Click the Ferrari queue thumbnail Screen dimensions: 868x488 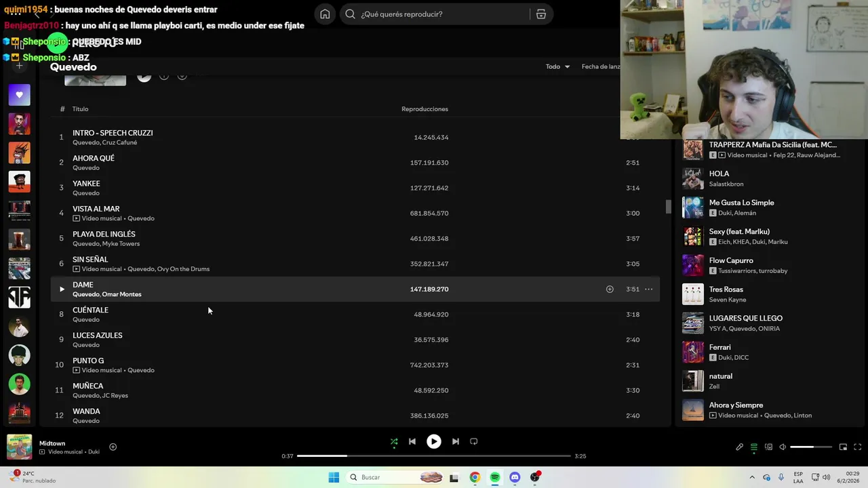click(x=692, y=352)
